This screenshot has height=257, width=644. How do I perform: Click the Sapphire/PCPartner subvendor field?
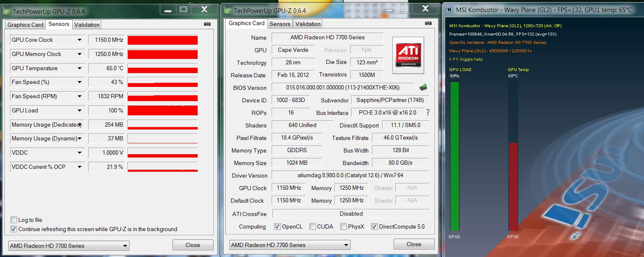pyautogui.click(x=390, y=100)
